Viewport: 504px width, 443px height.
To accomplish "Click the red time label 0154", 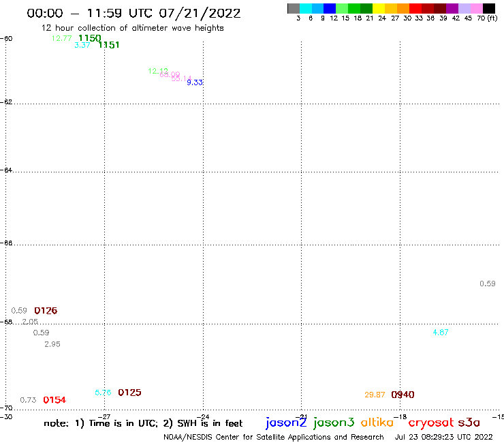I will (54, 400).
